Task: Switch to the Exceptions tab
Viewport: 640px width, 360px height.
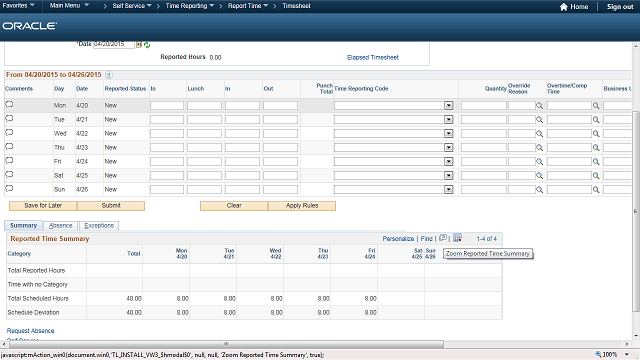Action: (99, 226)
